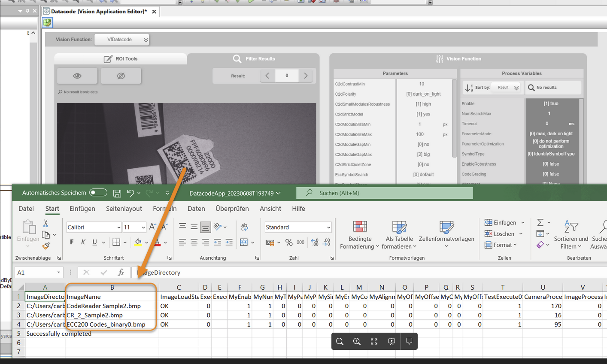Switch to the Daten ribbon tab

click(x=196, y=209)
